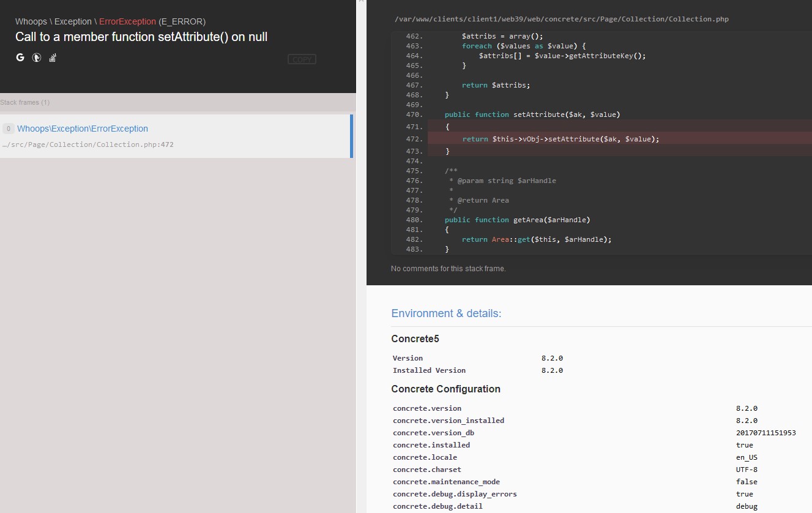Search the error on Google
This screenshot has height=513, width=812.
click(x=20, y=57)
